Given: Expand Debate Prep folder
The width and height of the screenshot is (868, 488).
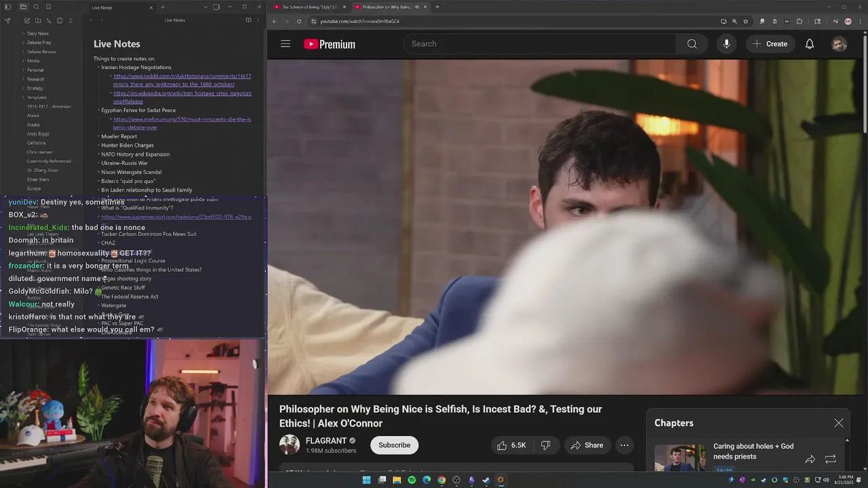Looking at the screenshot, I should coord(39,43).
